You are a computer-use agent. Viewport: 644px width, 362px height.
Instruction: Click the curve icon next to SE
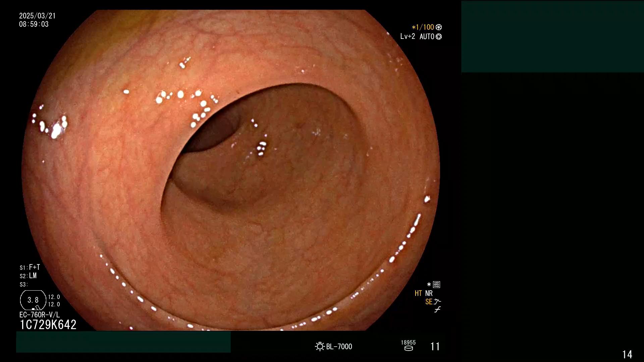pos(437,301)
